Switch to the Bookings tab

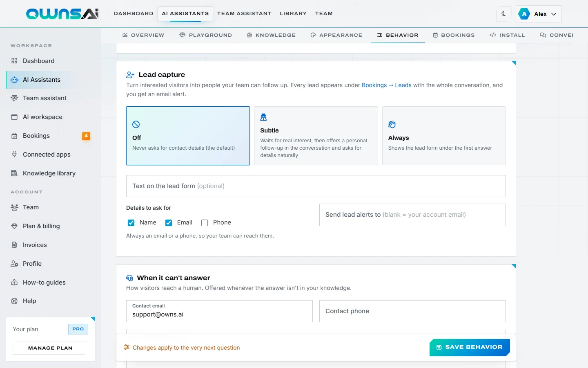pyautogui.click(x=454, y=35)
